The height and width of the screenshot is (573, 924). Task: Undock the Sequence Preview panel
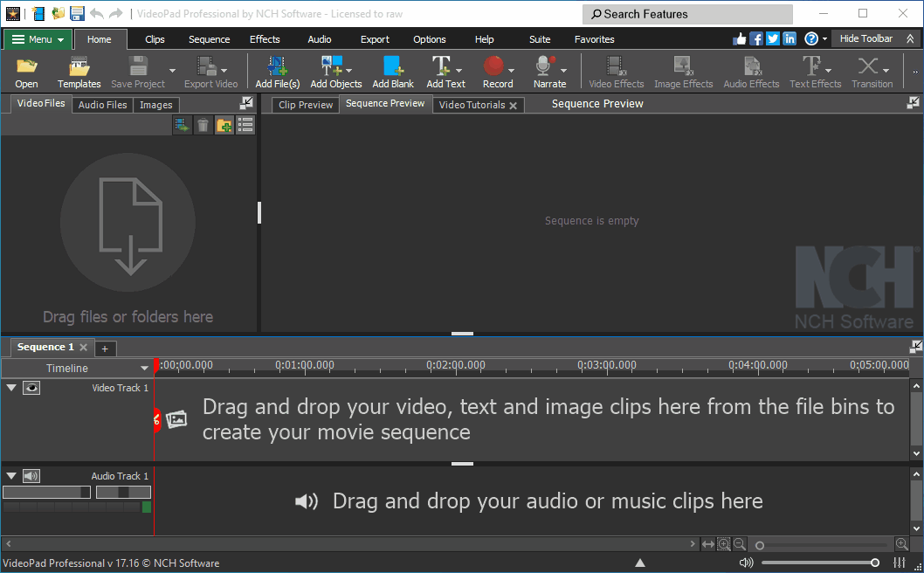913,103
